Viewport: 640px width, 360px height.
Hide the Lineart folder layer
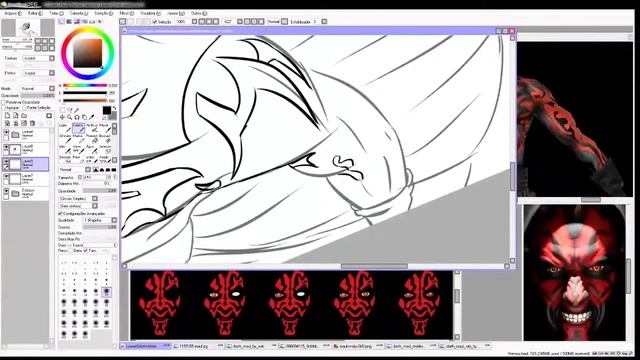[6, 132]
